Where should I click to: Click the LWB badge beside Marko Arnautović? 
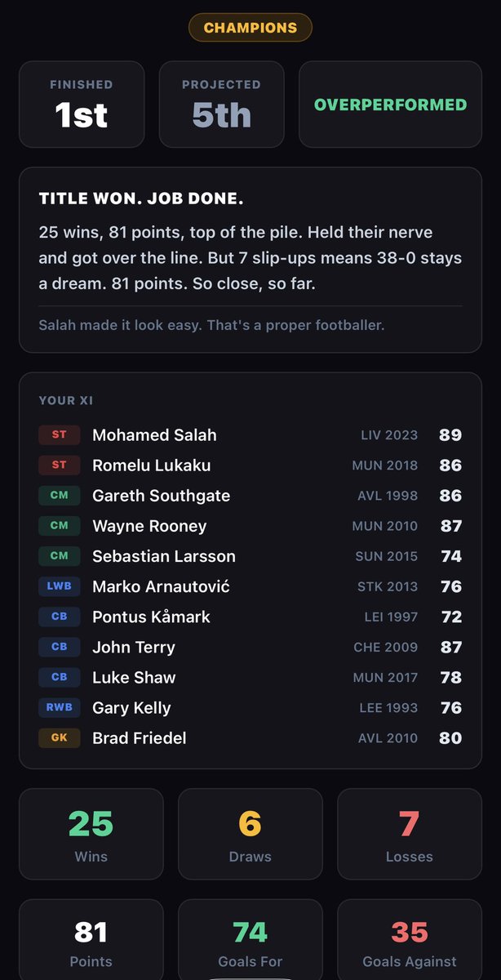[59, 586]
